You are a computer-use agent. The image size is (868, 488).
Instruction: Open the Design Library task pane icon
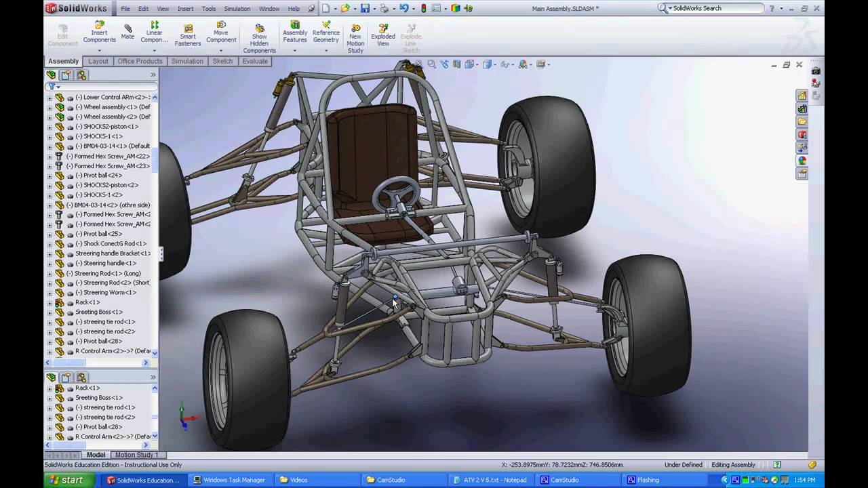point(802,108)
